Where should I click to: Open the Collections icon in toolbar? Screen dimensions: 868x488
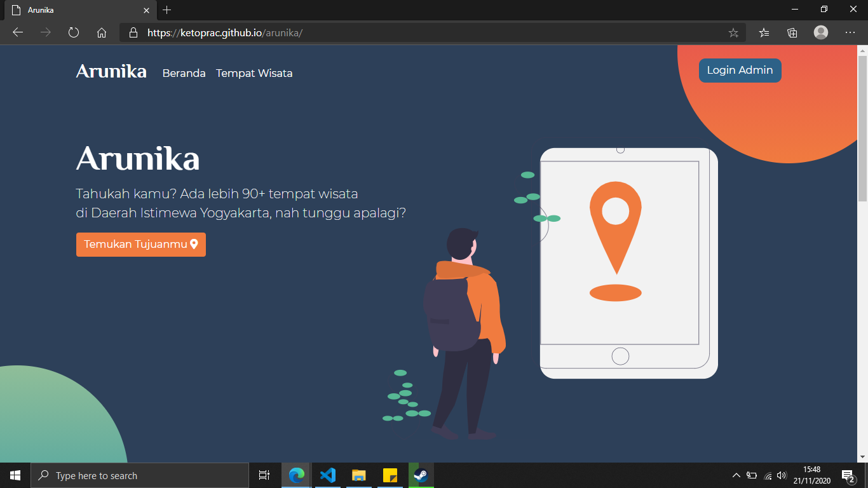[x=792, y=32]
